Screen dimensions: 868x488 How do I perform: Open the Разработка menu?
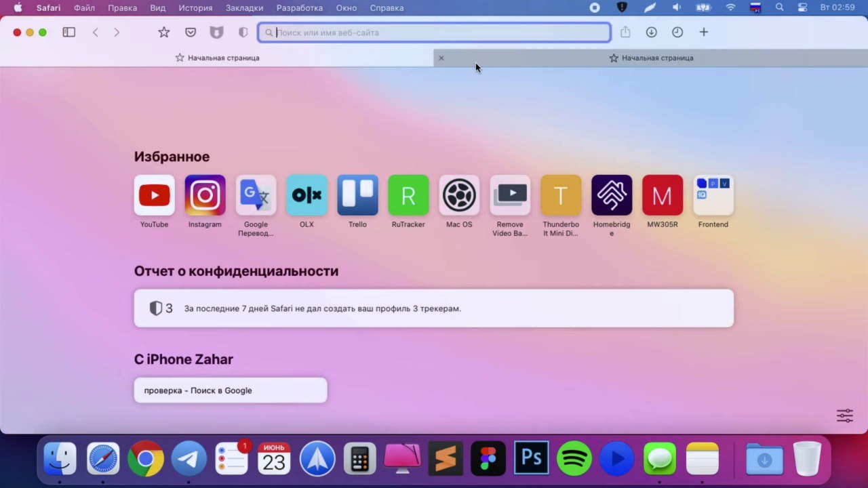(299, 8)
